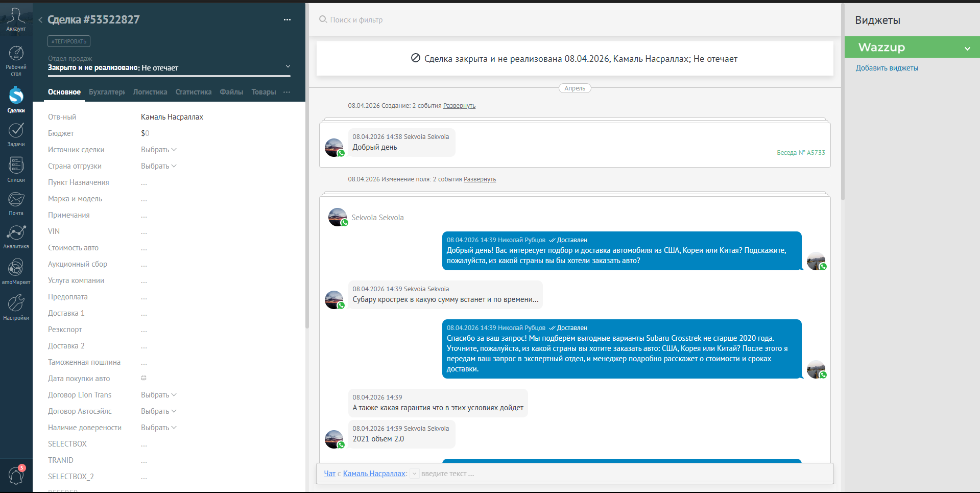Expand the pipeline stage status dropdown
The image size is (980, 493).
point(288,66)
